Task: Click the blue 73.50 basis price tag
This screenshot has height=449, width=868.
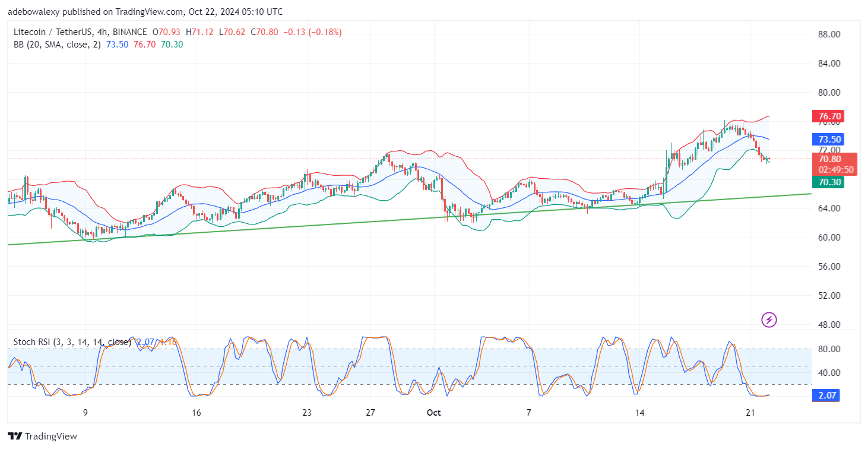Action: (x=829, y=140)
